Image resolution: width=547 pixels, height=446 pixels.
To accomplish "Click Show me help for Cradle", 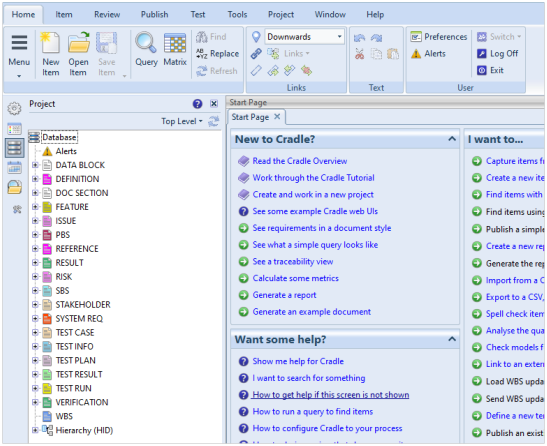I will click(298, 361).
